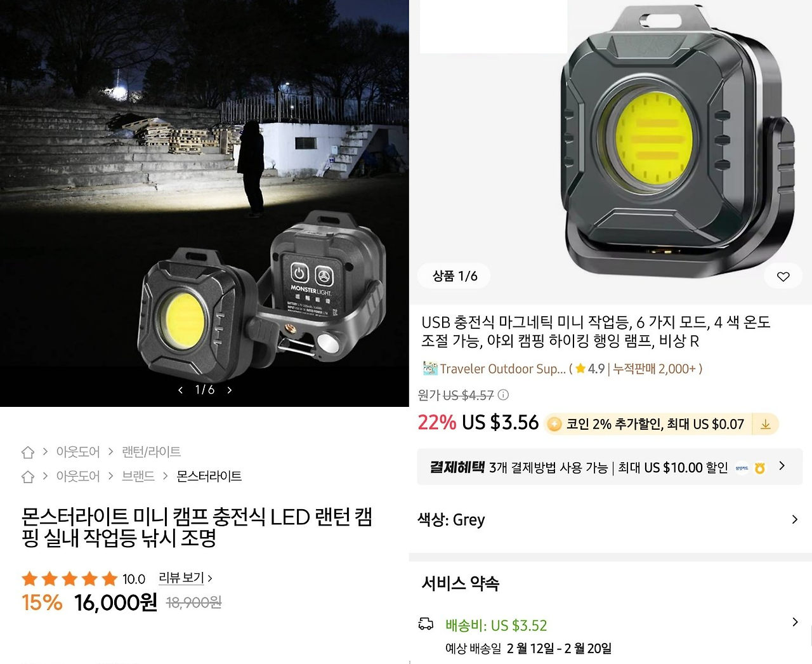Click the Traveler Outdoor store icon
This screenshot has width=812, height=664.
430,368
